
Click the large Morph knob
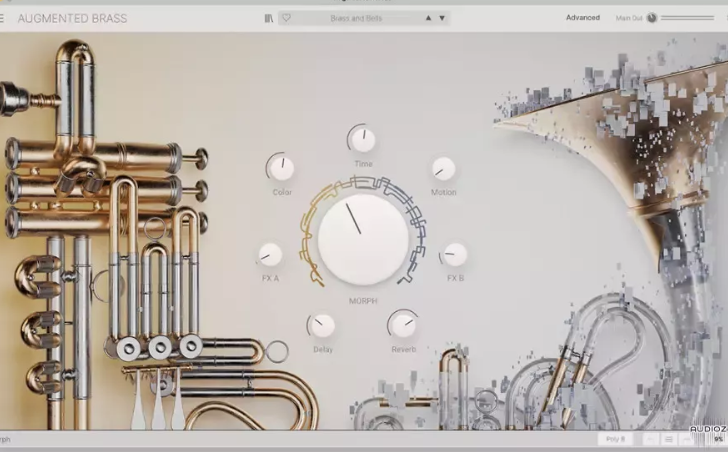(x=363, y=239)
